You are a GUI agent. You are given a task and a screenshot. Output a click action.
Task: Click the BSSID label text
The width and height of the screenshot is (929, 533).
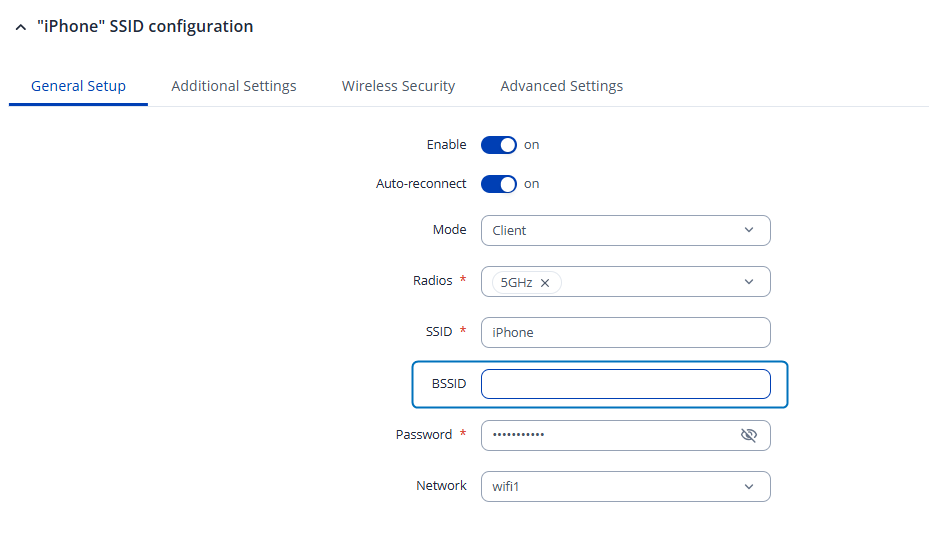[449, 384]
